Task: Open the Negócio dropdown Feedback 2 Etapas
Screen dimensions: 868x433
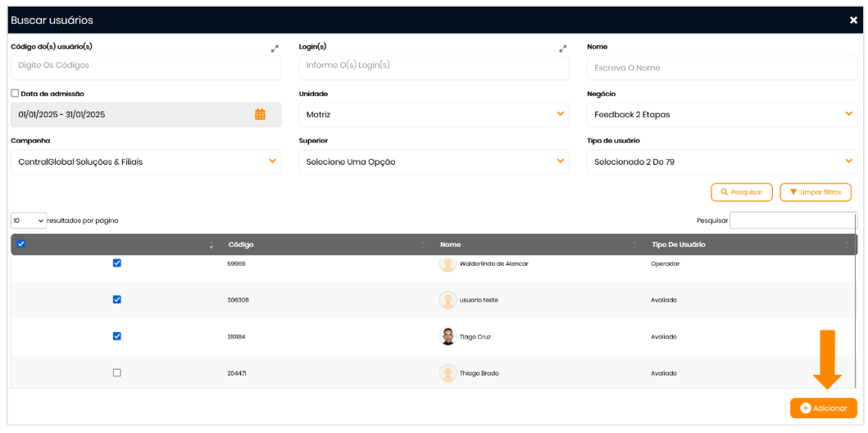Action: (721, 115)
